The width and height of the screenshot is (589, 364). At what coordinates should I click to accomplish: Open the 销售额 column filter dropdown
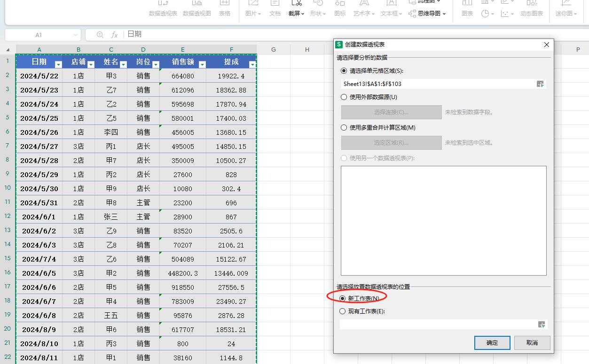pyautogui.click(x=202, y=65)
